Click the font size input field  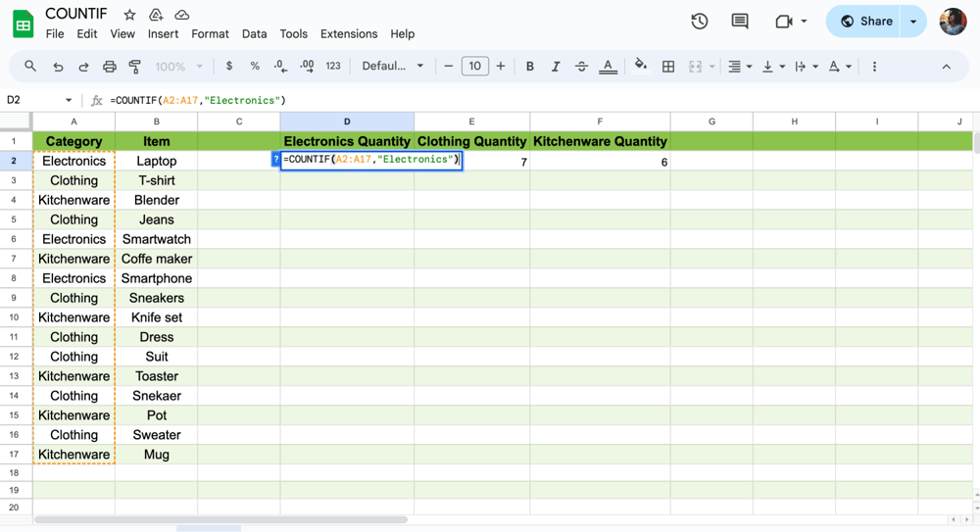tap(474, 67)
